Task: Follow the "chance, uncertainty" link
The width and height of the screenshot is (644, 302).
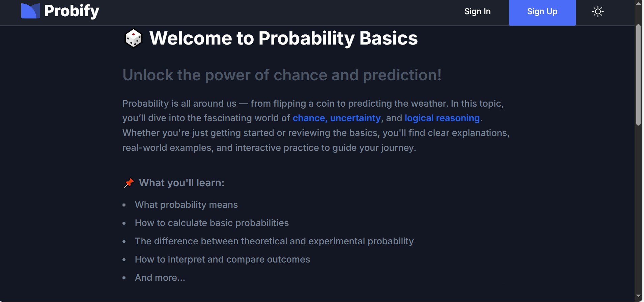Action: (x=336, y=118)
